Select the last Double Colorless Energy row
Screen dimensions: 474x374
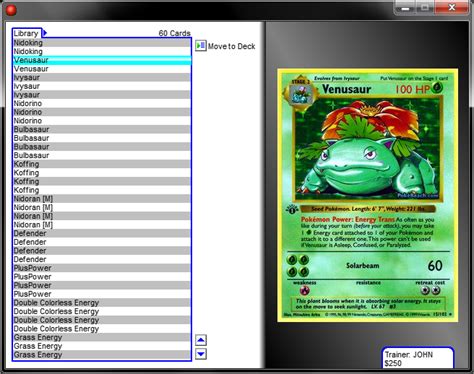click(x=102, y=329)
